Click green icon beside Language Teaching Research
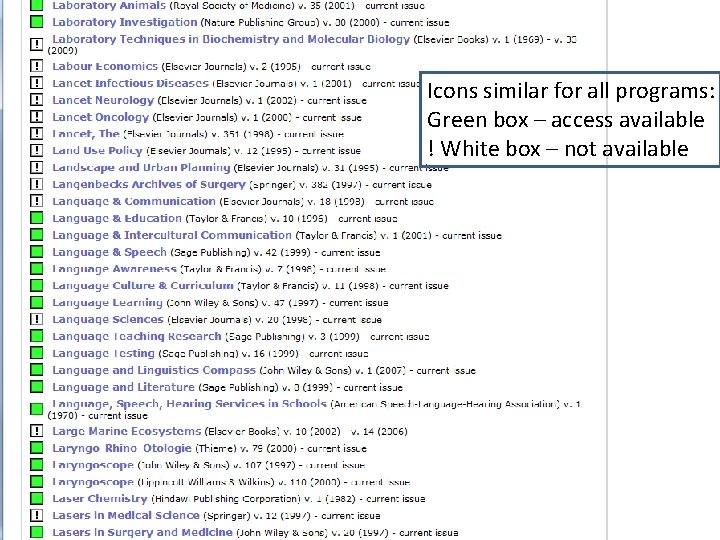The height and width of the screenshot is (540, 720). coord(36,336)
